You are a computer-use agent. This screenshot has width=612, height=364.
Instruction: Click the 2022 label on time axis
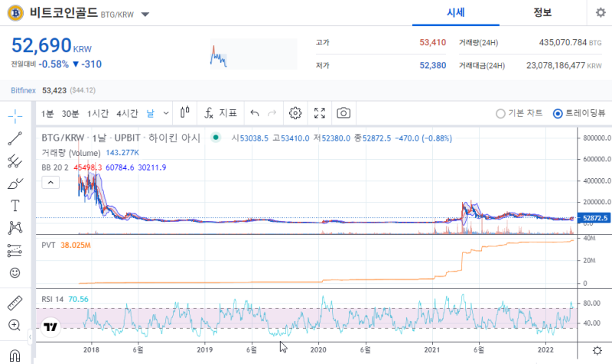[x=545, y=349]
